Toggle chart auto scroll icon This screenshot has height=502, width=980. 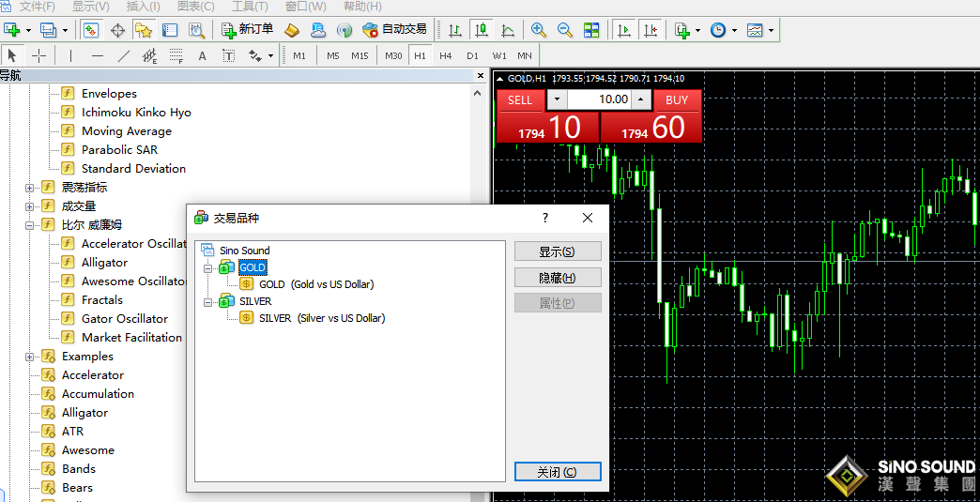pos(623,29)
